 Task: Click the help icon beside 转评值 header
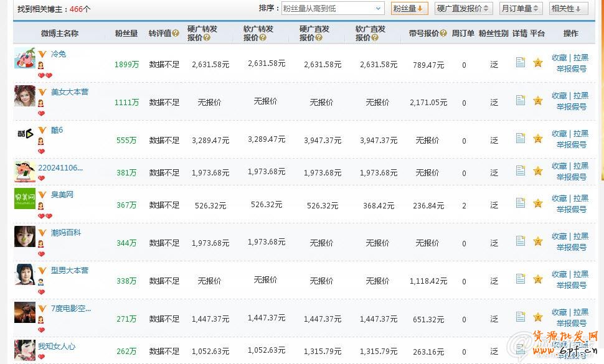point(176,34)
